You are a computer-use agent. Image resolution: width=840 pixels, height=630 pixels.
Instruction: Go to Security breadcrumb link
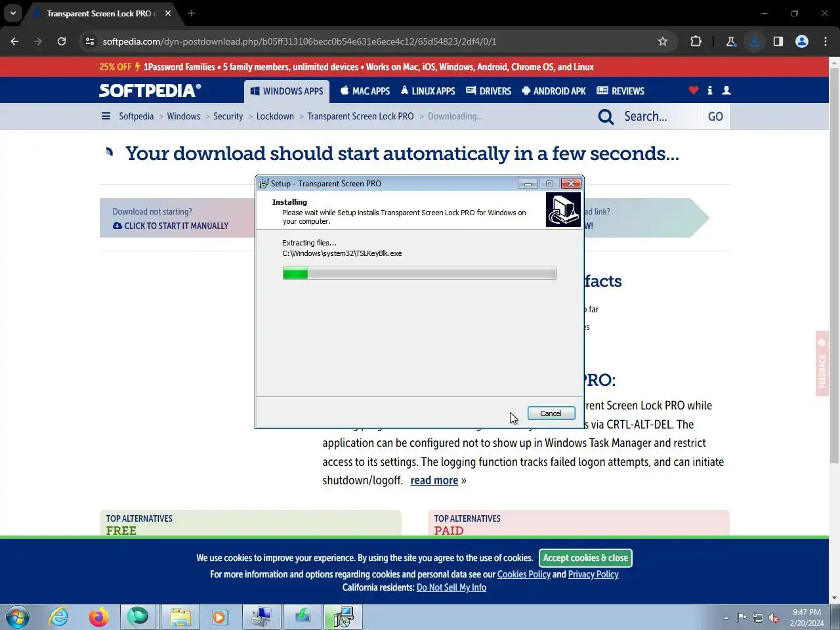pos(228,116)
